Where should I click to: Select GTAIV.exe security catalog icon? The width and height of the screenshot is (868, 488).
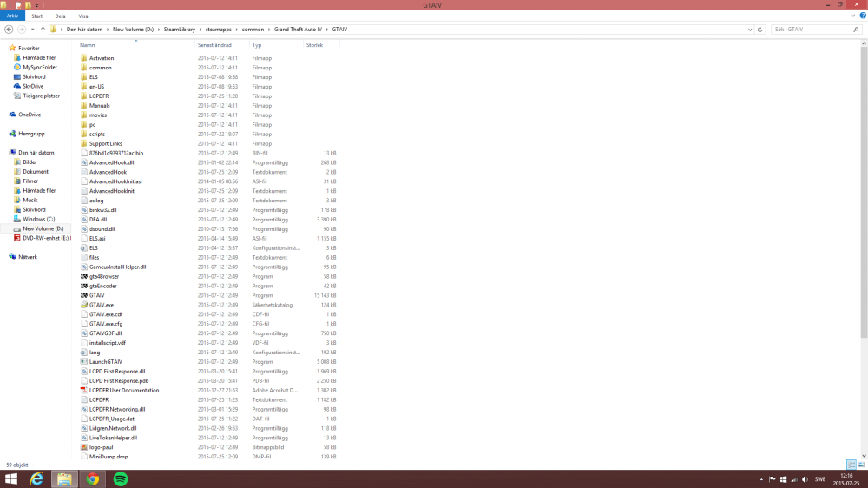tap(84, 305)
